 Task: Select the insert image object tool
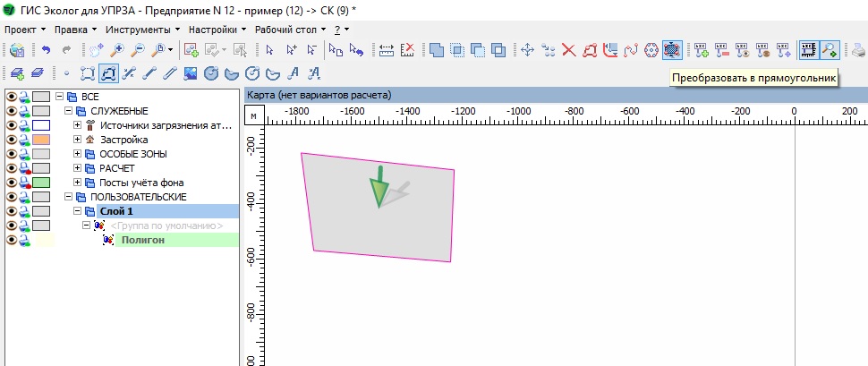(191, 72)
